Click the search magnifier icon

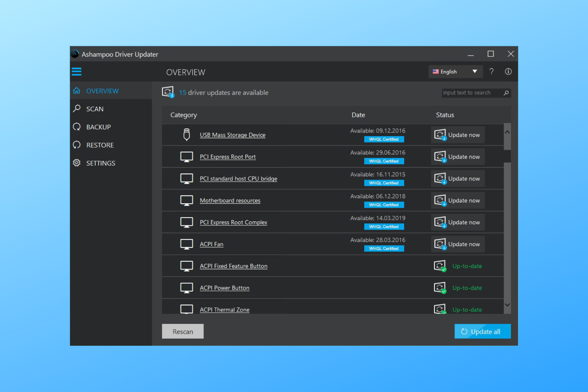click(506, 93)
